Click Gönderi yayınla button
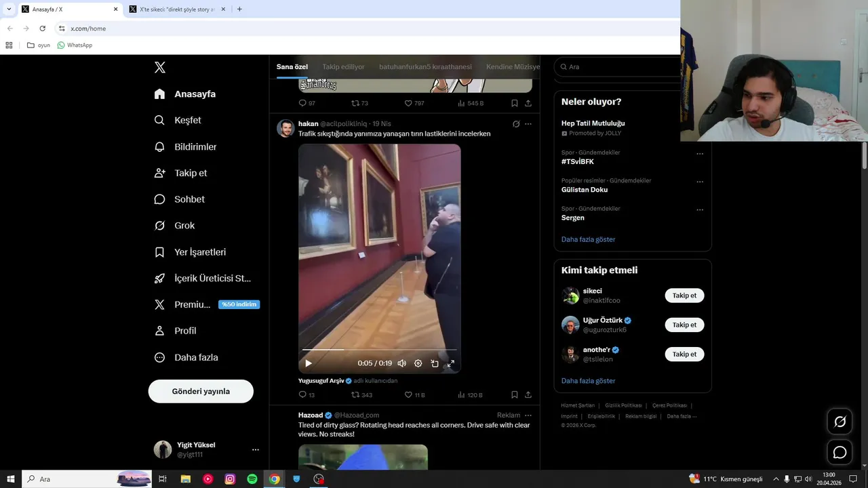The height and width of the screenshot is (488, 868). (x=201, y=391)
